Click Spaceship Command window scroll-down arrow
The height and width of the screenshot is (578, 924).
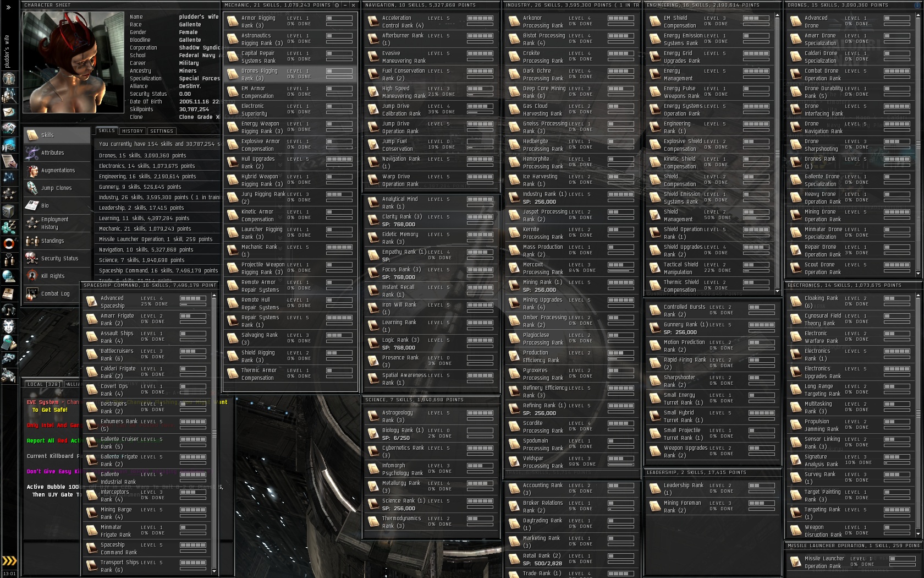(215, 572)
